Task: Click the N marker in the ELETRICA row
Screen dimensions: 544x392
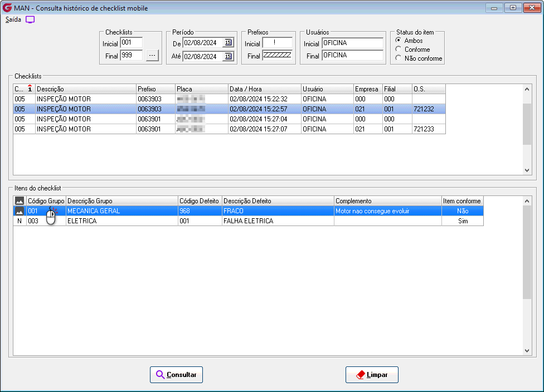Action: point(20,221)
